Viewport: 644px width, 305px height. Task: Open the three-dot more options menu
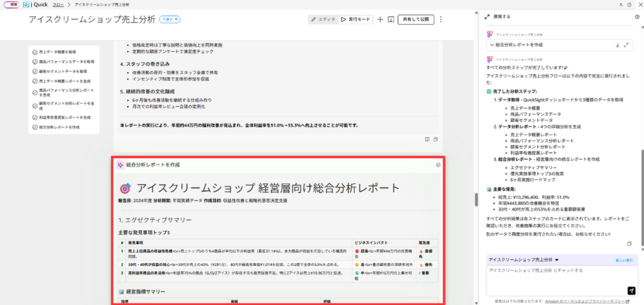point(441,19)
